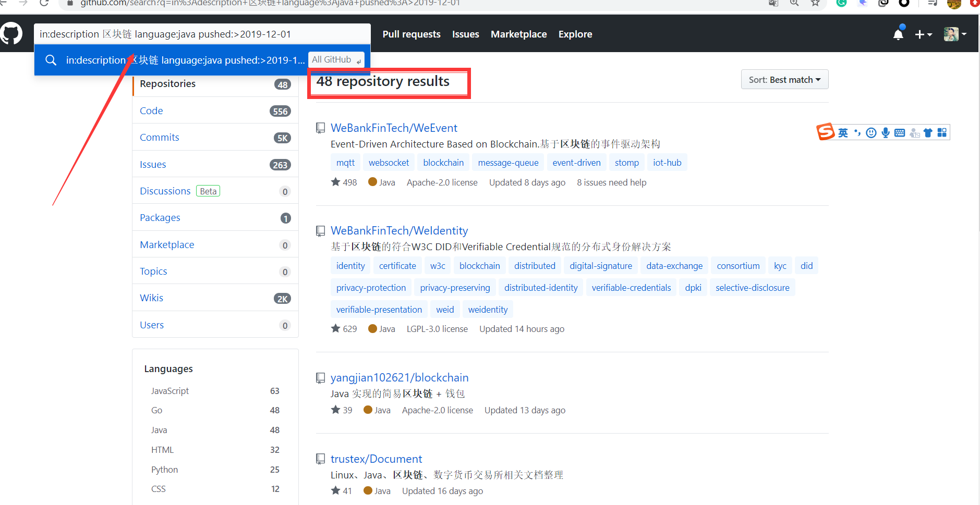Click the stomp topic tag

626,163
